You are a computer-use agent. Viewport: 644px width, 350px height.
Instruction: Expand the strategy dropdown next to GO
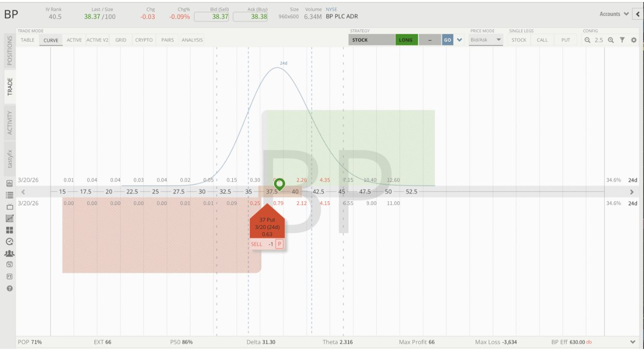click(x=459, y=39)
